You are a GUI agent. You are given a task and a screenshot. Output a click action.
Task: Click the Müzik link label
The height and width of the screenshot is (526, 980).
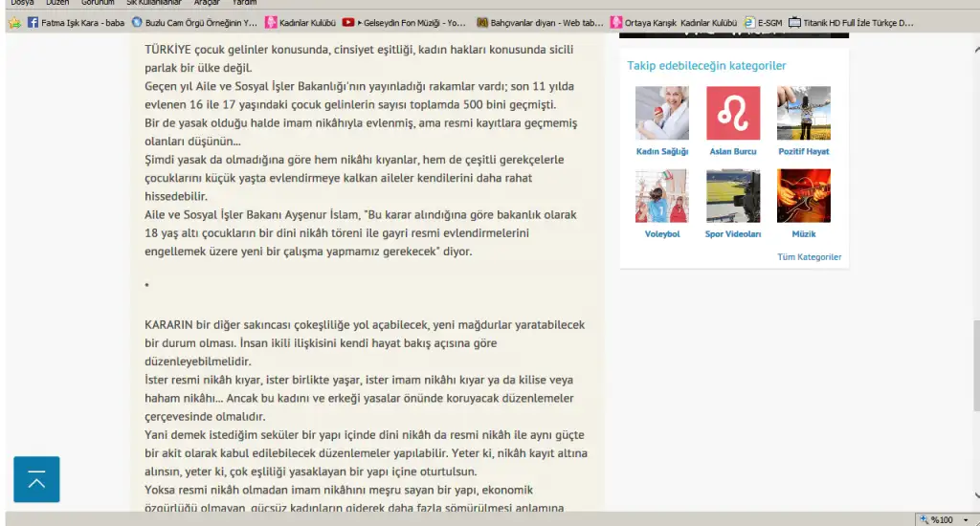(804, 233)
